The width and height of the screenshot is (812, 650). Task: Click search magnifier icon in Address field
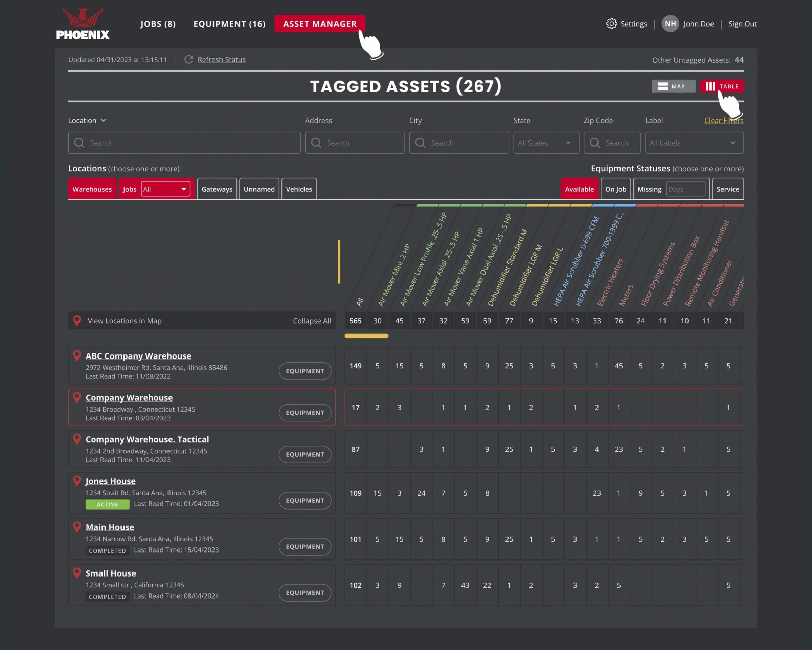(x=316, y=143)
